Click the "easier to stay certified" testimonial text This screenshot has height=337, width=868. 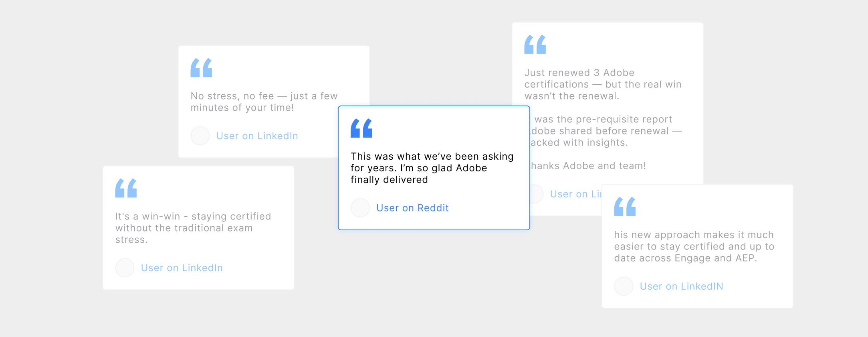click(694, 246)
